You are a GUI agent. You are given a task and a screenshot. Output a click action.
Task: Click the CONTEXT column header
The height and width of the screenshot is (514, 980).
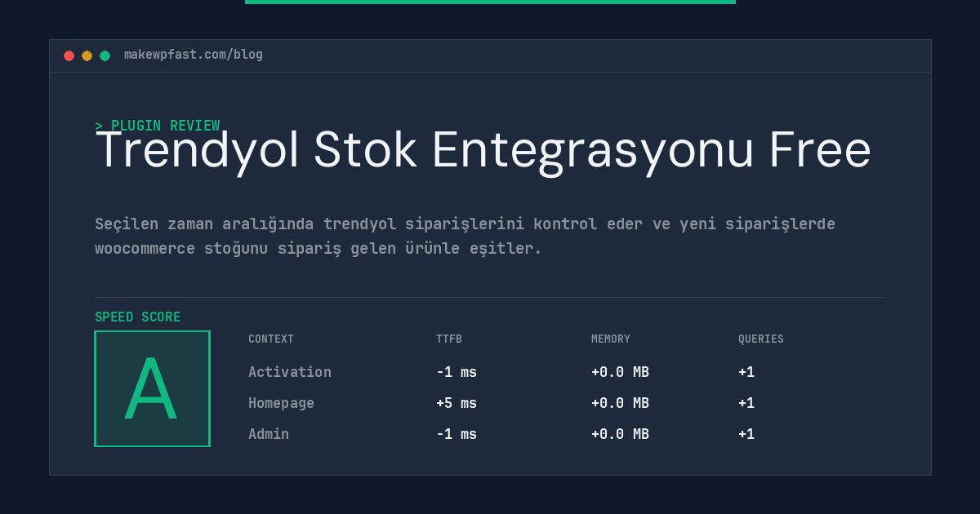point(271,339)
